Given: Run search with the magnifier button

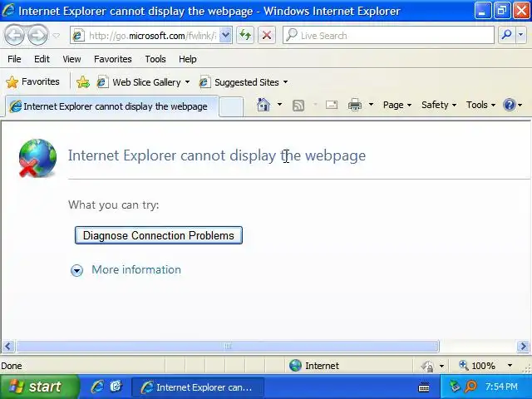Looking at the screenshot, I should (506, 35).
